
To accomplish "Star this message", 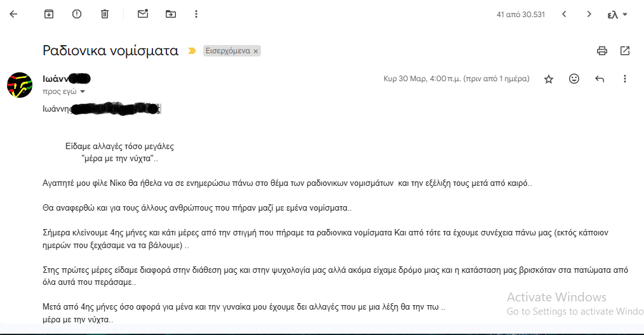I will pyautogui.click(x=549, y=79).
